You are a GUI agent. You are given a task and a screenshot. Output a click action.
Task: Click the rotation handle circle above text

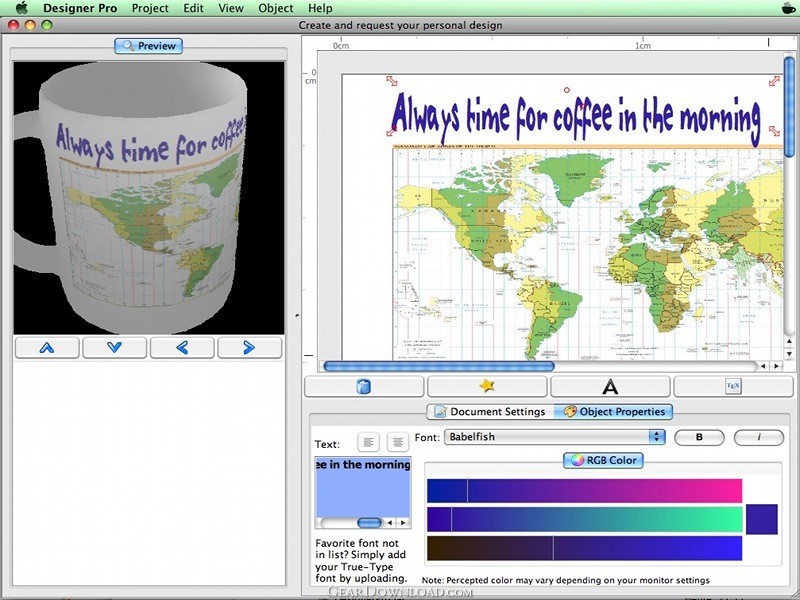(x=566, y=90)
